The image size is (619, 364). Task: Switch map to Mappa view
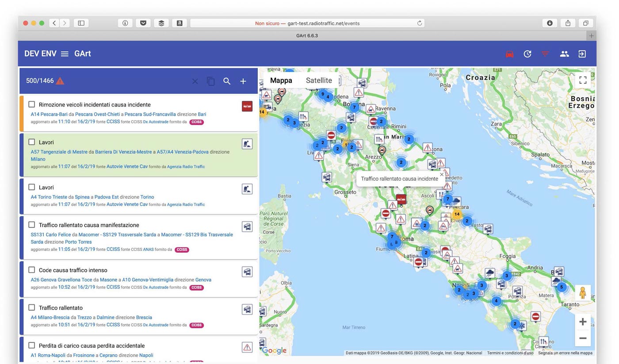pos(281,80)
